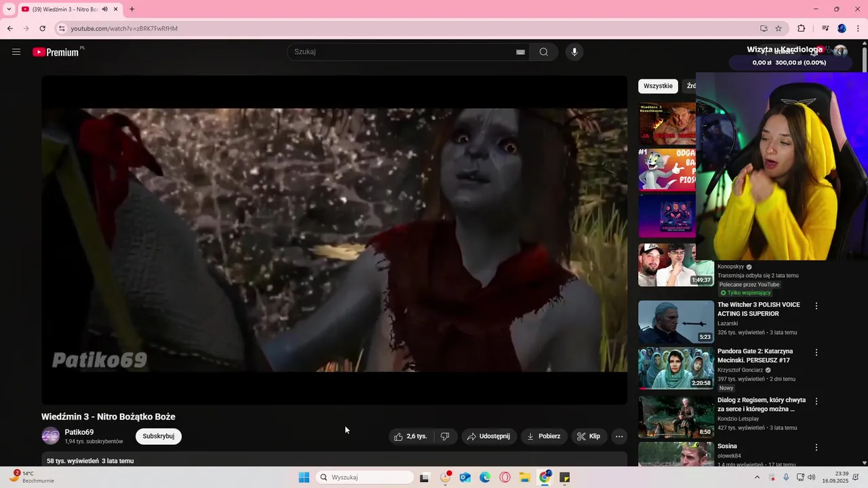This screenshot has width=868, height=488.
Task: Show hidden system tray icons chevron
Action: pyautogui.click(x=757, y=477)
